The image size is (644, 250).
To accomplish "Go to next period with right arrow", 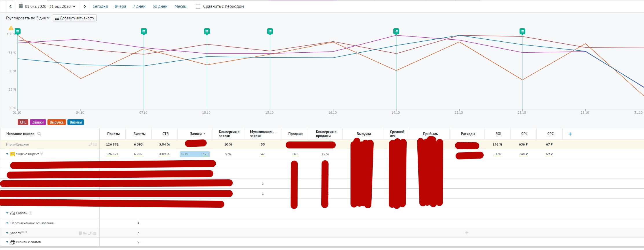I will [x=84, y=6].
